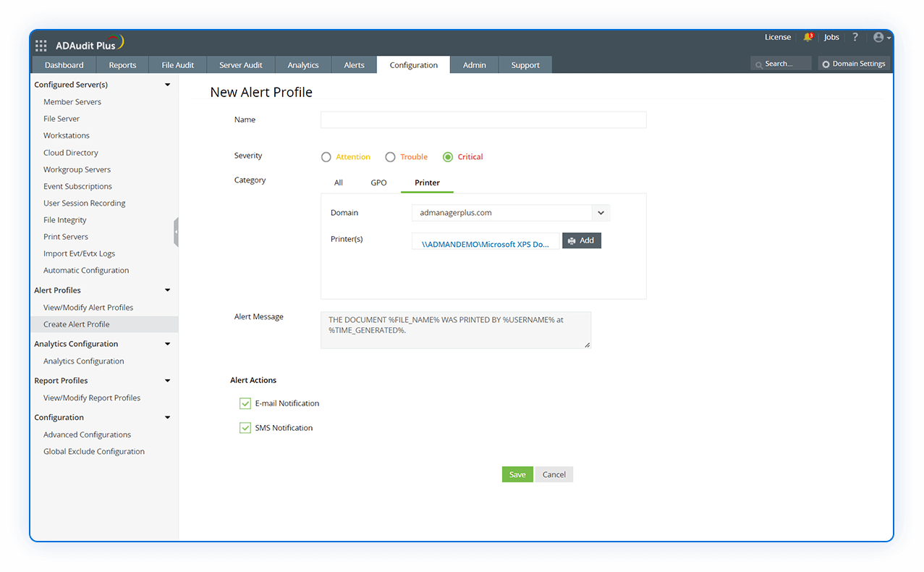This screenshot has height=572, width=924.
Task: Open Member Servers in the sidebar
Action: pyautogui.click(x=72, y=102)
